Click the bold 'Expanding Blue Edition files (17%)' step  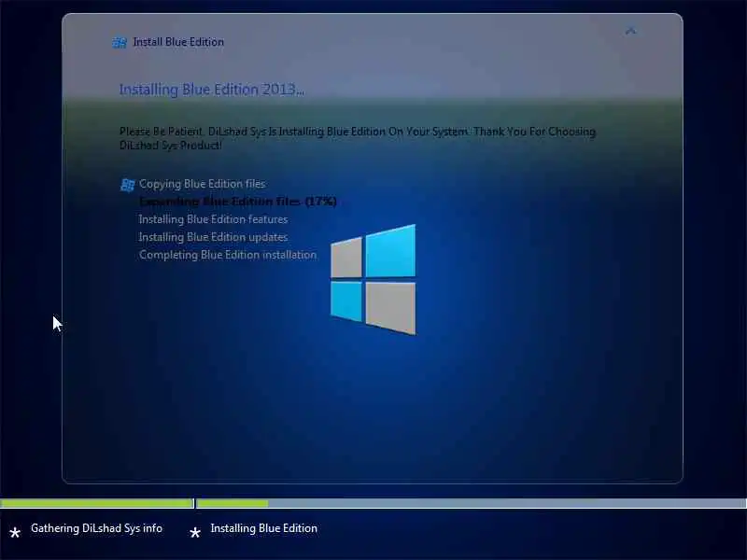(x=238, y=202)
